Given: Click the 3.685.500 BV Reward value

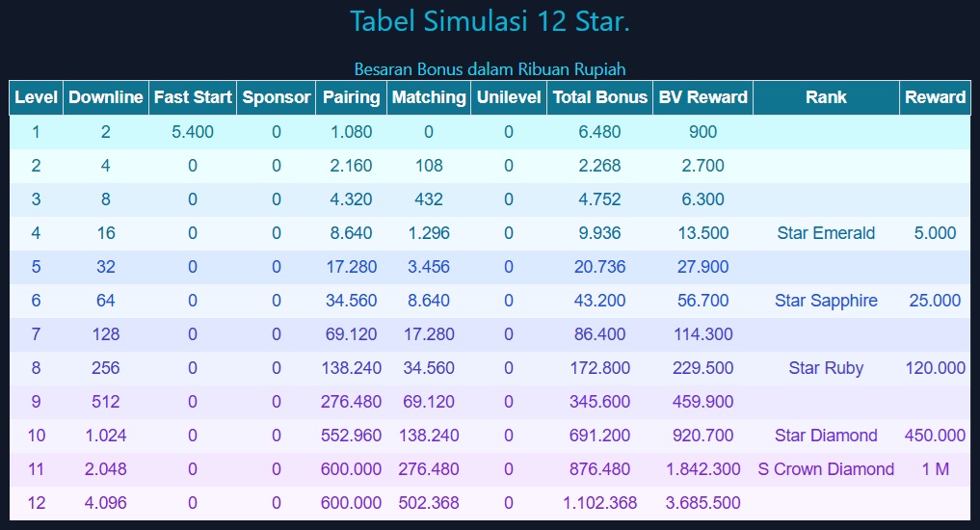Looking at the screenshot, I should 703,503.
